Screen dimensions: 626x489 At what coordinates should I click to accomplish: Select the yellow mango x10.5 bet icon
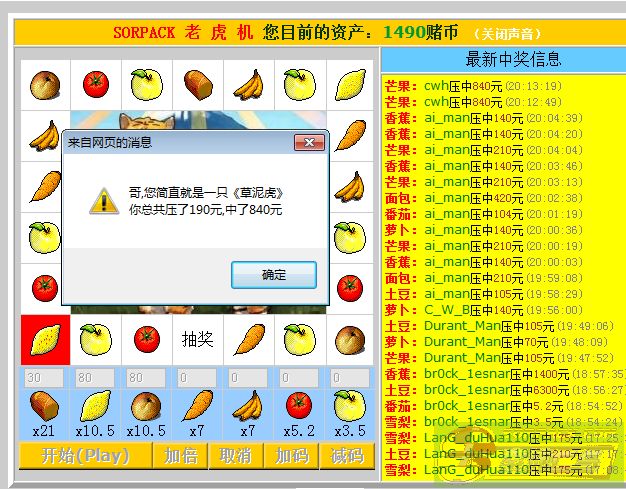(95, 405)
